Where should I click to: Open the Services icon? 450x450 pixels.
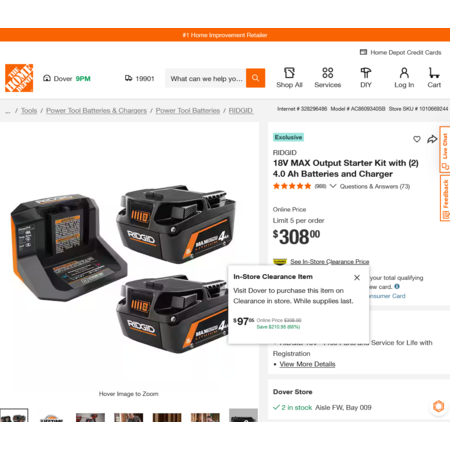point(328,78)
